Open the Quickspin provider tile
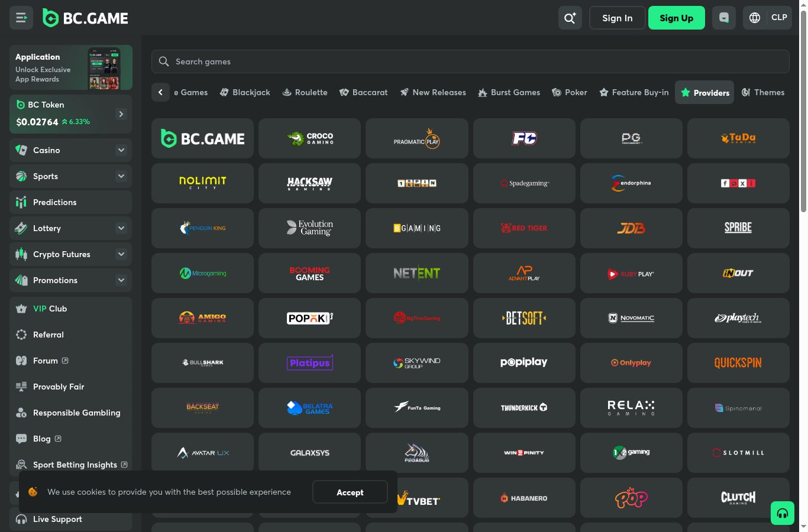This screenshot has height=532, width=808. click(738, 363)
